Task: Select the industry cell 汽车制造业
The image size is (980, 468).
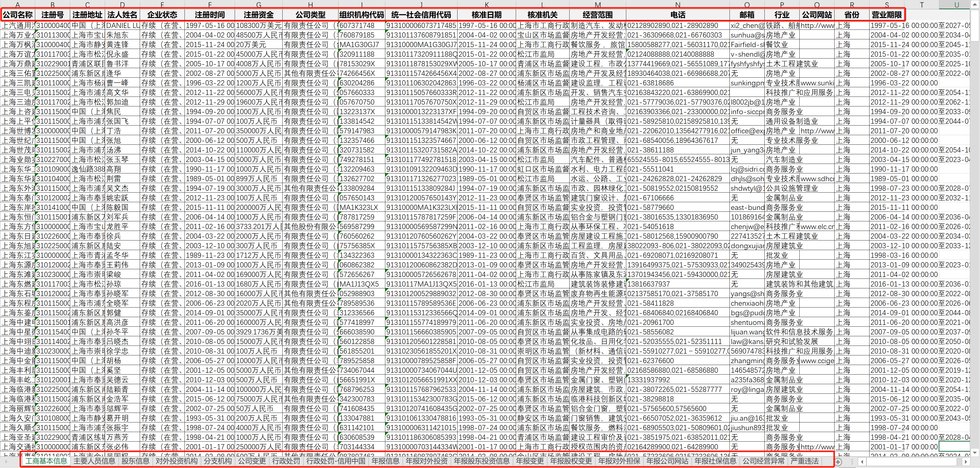Action: coord(782,159)
